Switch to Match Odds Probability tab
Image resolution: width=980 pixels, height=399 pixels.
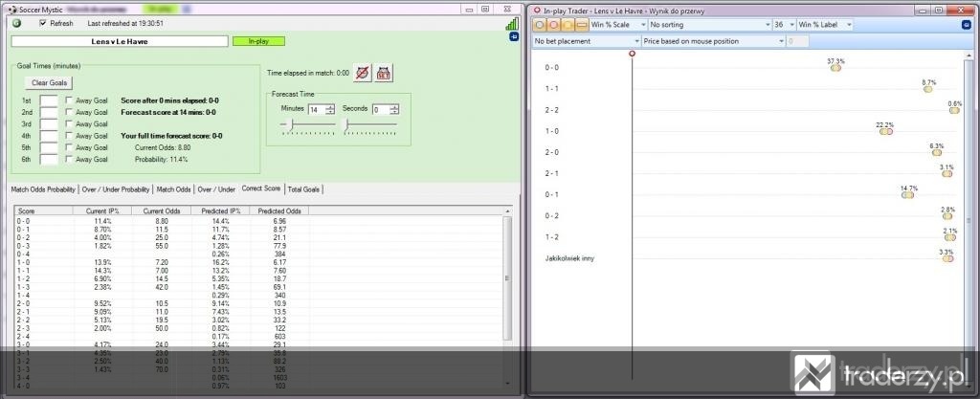[x=43, y=189]
